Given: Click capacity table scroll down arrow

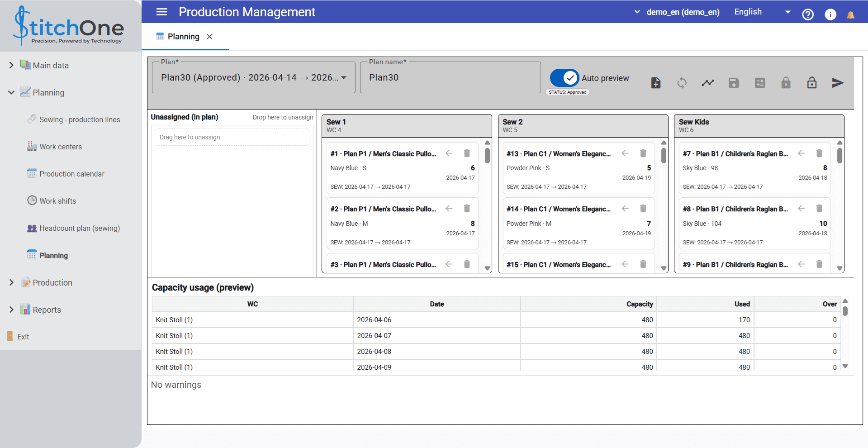Looking at the screenshot, I should pos(845,367).
